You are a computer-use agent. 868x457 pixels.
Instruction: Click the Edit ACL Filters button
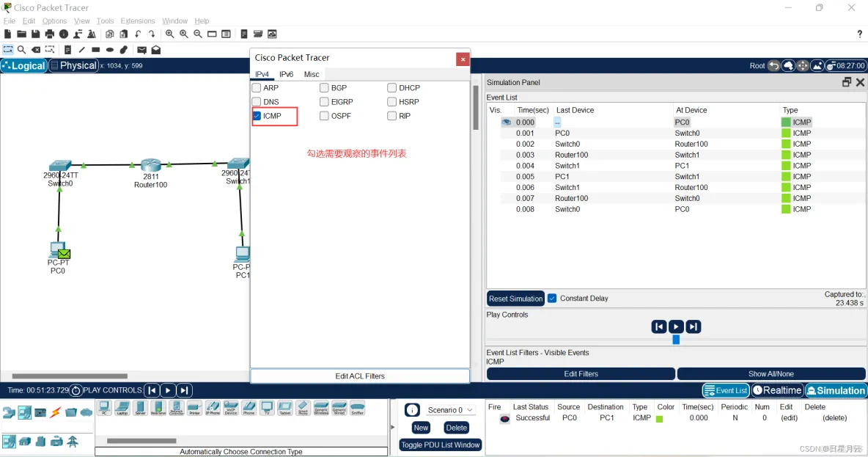360,376
